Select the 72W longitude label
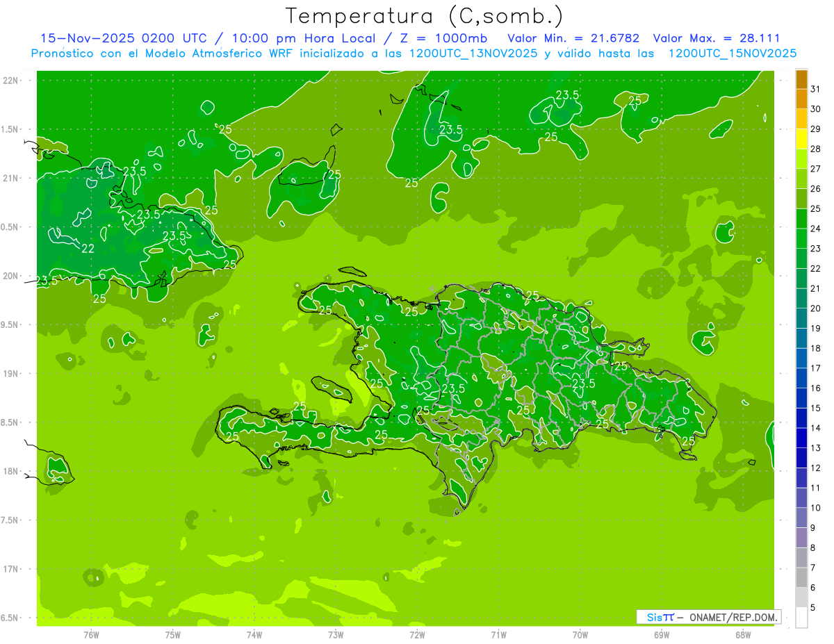 tap(417, 634)
